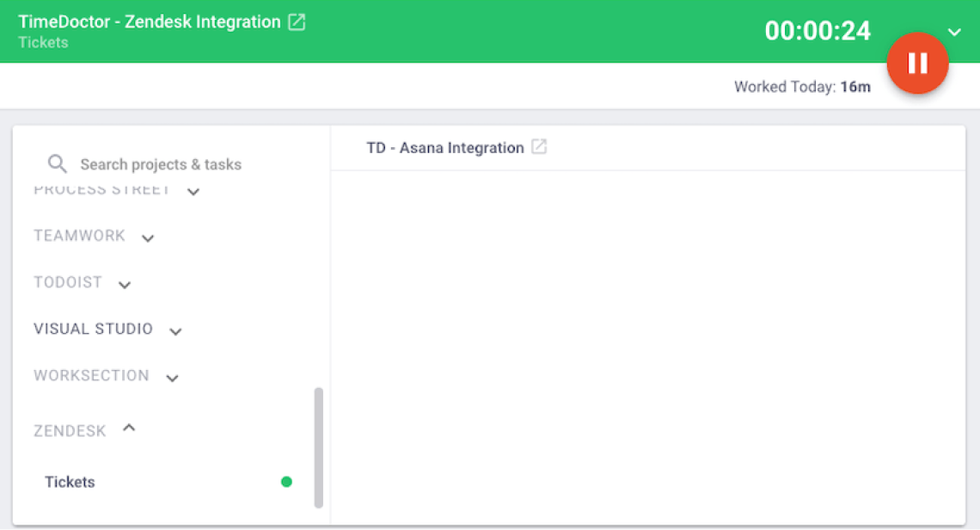Select the Teamwork label in the sidebar
980x530 pixels.
[79, 236]
